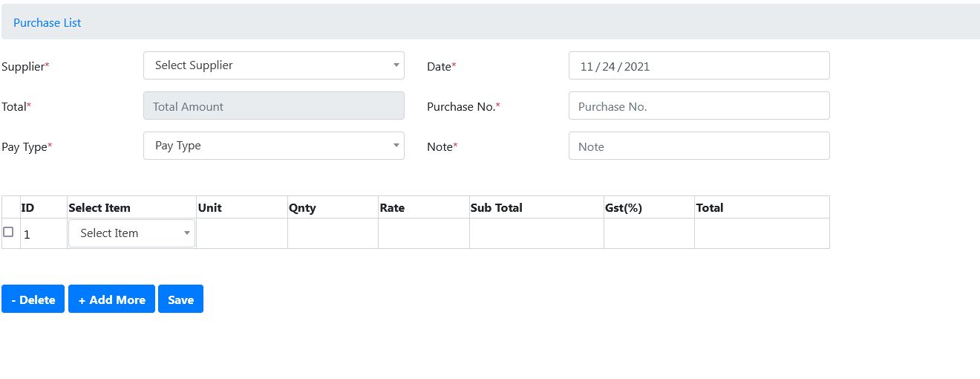Click the Purchase No. field label

[x=463, y=106]
